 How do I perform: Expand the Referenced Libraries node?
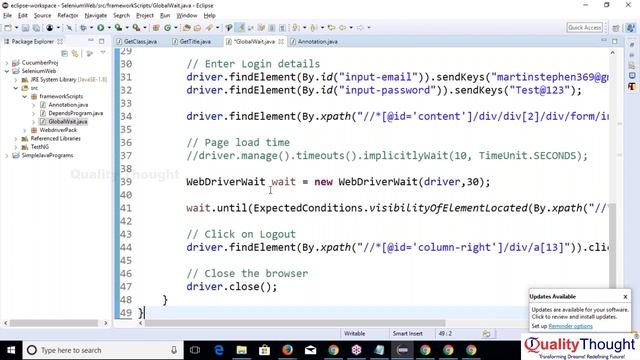16,139
